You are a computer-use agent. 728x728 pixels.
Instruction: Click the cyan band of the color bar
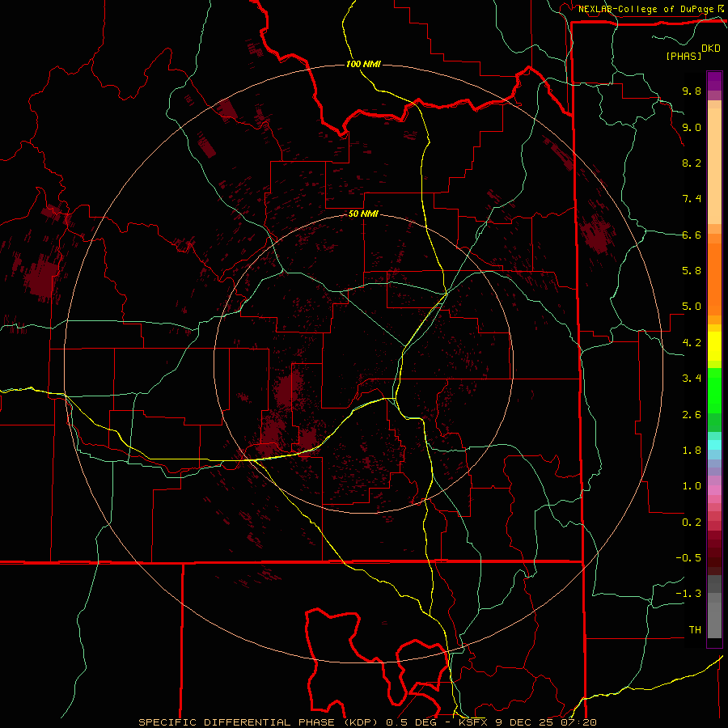point(714,445)
